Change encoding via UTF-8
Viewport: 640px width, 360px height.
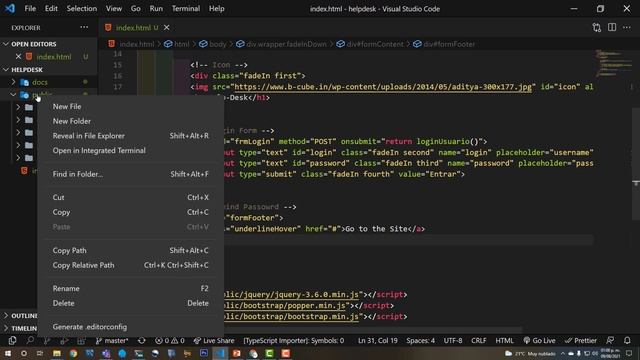click(453, 340)
